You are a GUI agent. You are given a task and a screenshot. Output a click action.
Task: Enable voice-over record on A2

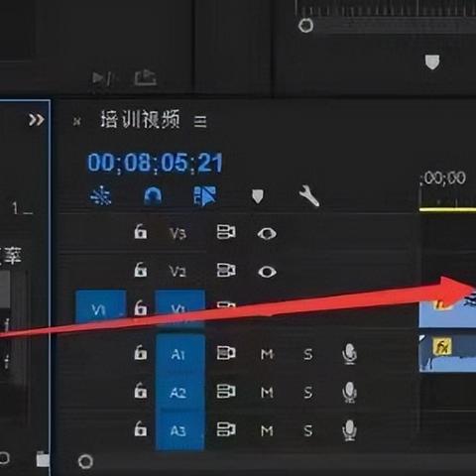point(349,393)
